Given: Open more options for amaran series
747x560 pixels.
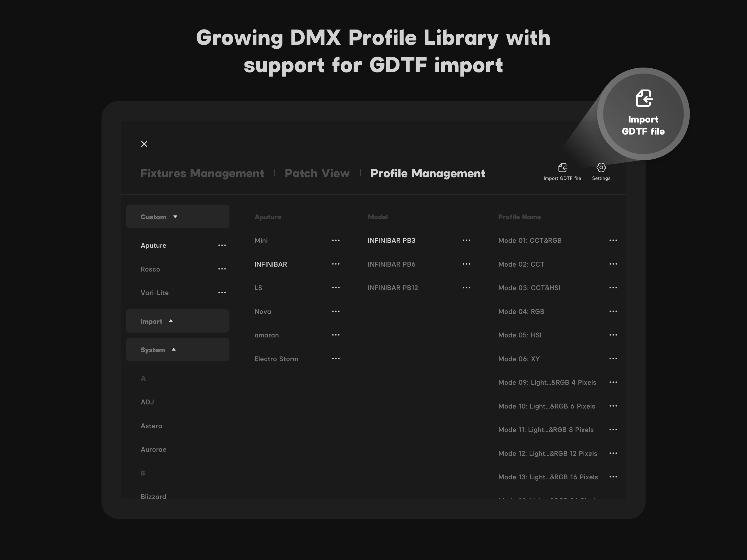Looking at the screenshot, I should [x=336, y=335].
